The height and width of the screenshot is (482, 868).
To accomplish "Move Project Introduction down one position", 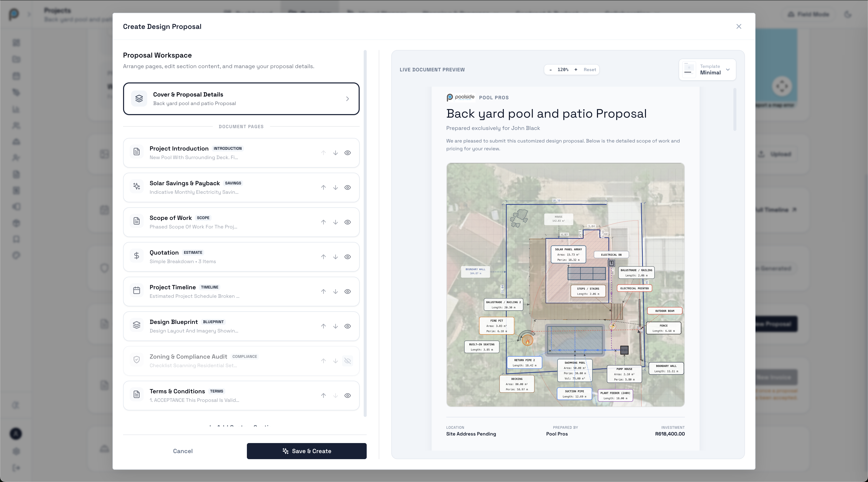I will pos(335,153).
